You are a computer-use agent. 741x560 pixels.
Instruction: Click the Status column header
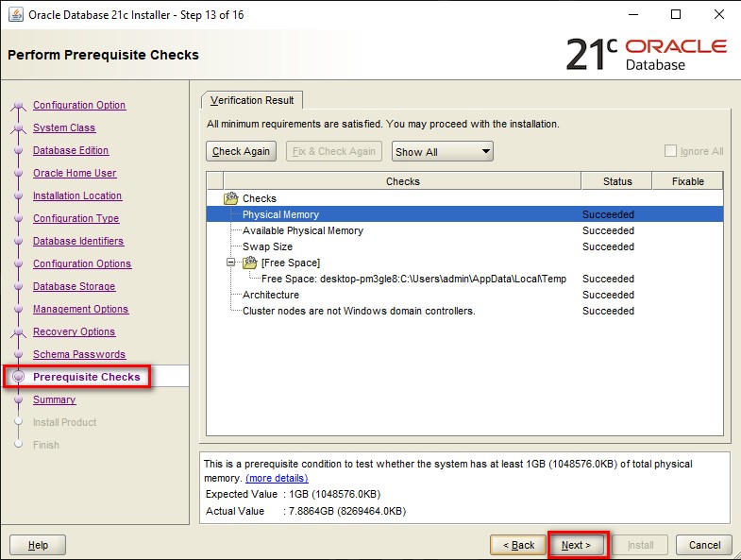[x=616, y=181]
